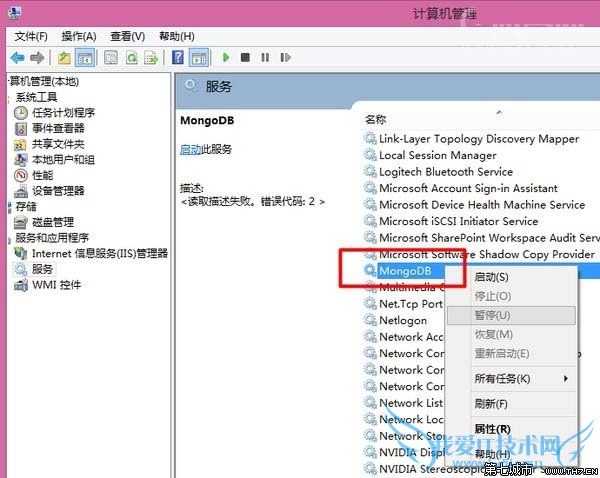Select Link-Layer Topology Discovery Mapper service
The image size is (600, 478).
pyautogui.click(x=479, y=139)
